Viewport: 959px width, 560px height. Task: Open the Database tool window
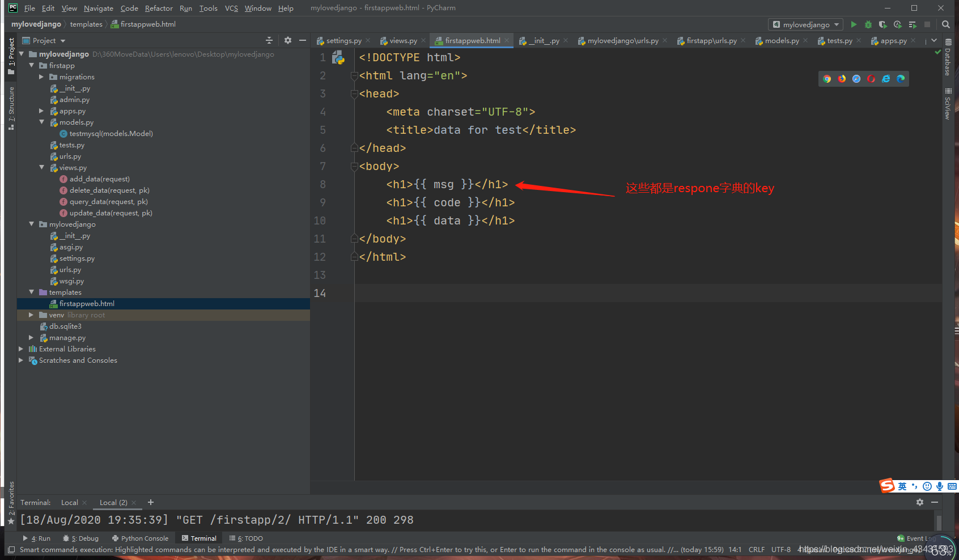(948, 57)
